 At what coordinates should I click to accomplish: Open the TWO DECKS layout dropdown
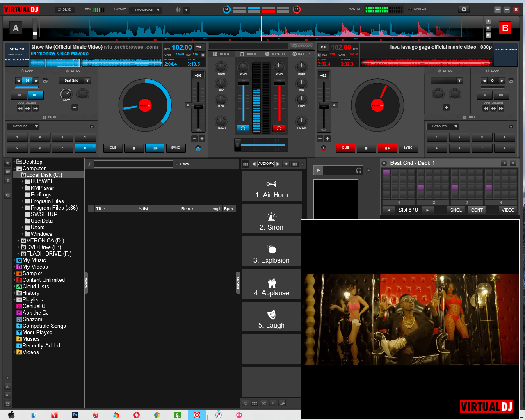(145, 9)
